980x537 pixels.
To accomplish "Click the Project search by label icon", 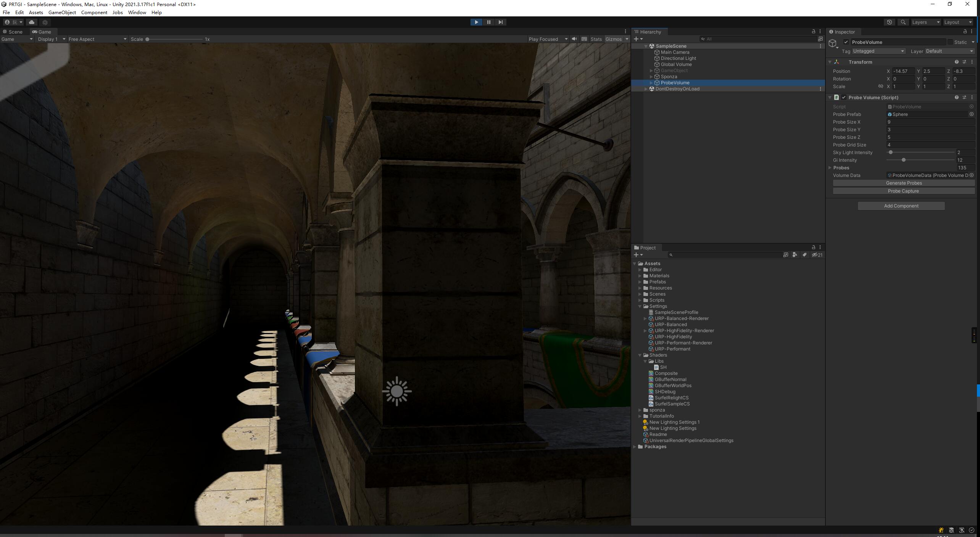I will [x=804, y=255].
